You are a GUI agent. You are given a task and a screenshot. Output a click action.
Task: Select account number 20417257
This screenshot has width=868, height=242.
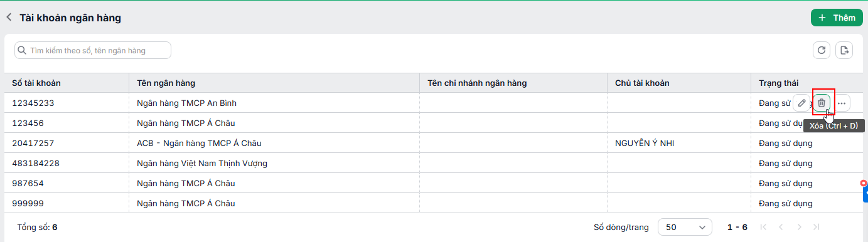33,143
